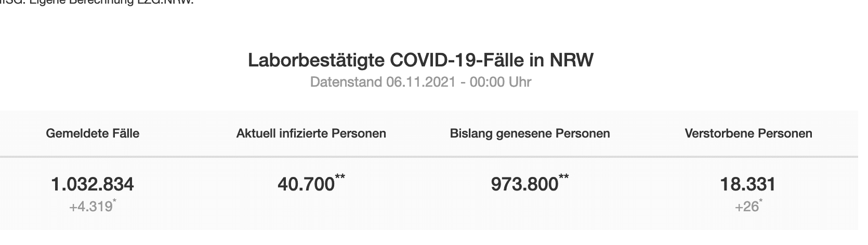Image resolution: width=868 pixels, height=245 pixels.
Task: Select the deceased persons value 18.331
Action: [x=748, y=184]
